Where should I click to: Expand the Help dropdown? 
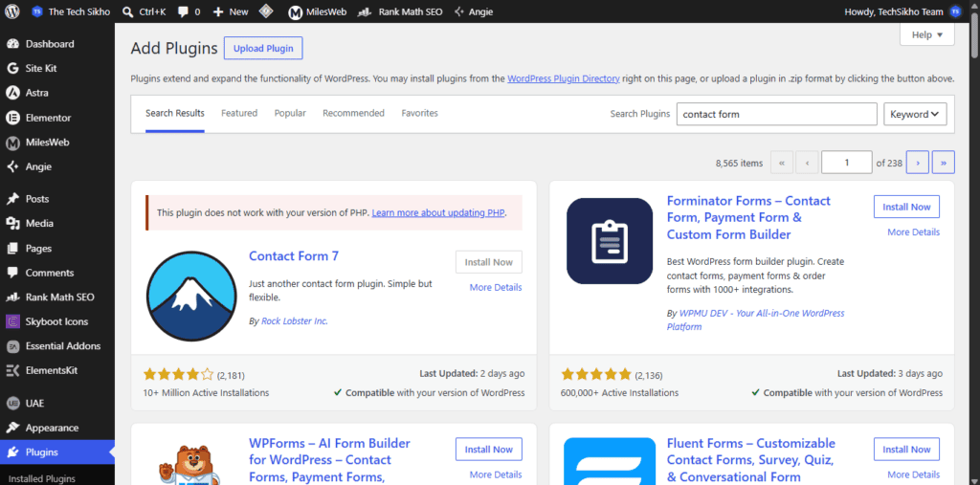(926, 34)
